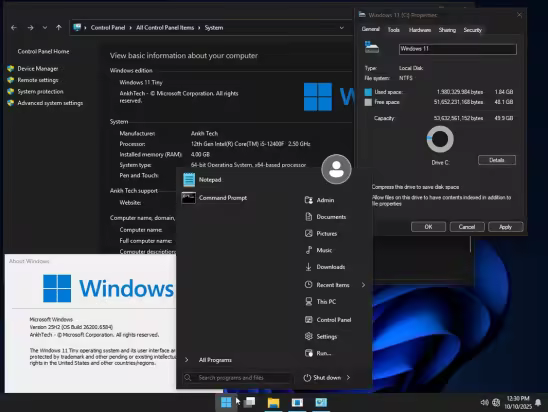The width and height of the screenshot is (548, 412).
Task: Click the shield icon beside System protection
Action: tap(11, 92)
